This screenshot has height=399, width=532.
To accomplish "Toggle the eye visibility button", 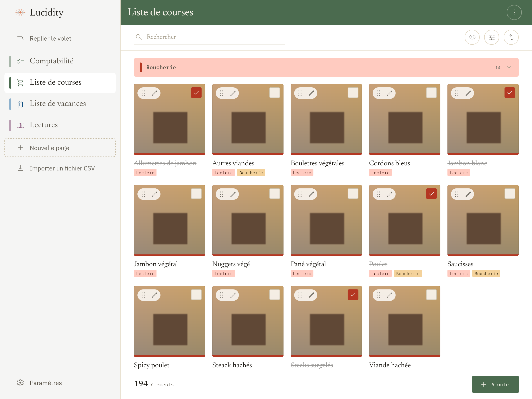I will click(472, 37).
